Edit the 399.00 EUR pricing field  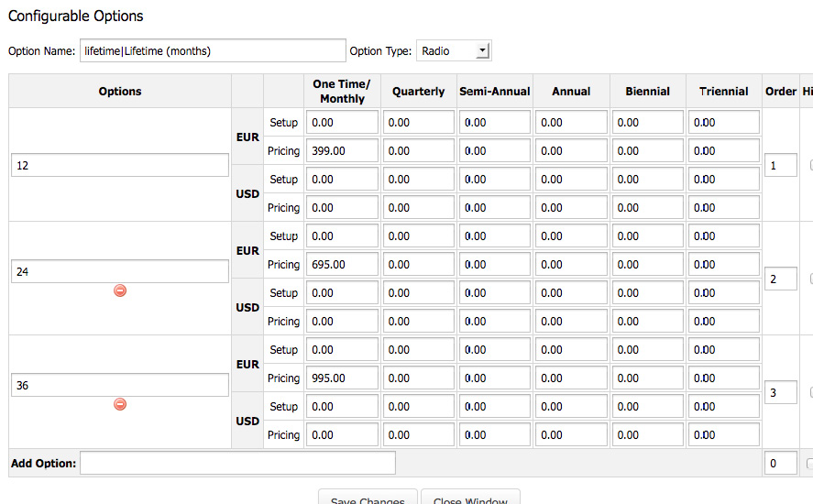pos(342,151)
